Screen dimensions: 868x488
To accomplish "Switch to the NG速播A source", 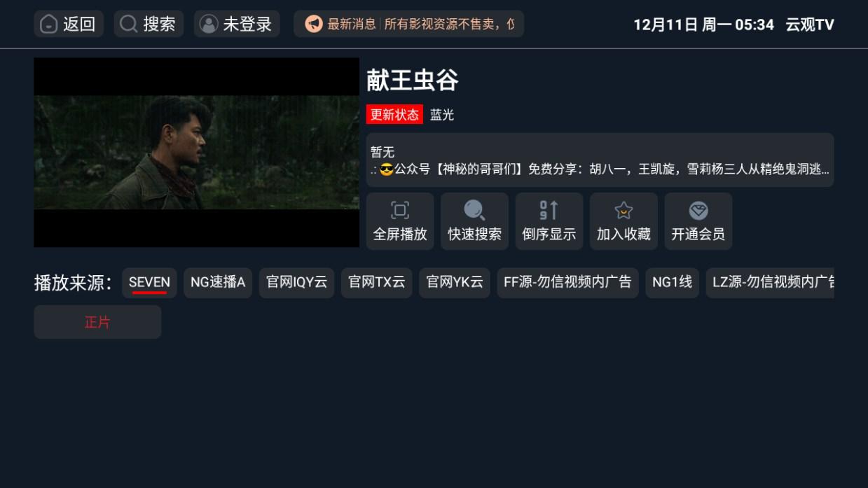I will coord(218,283).
